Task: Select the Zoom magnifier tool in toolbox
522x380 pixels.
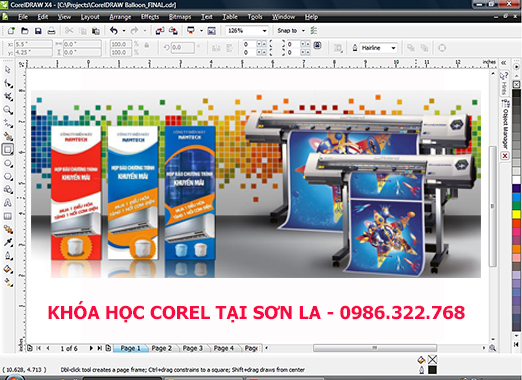Action: tap(8, 110)
